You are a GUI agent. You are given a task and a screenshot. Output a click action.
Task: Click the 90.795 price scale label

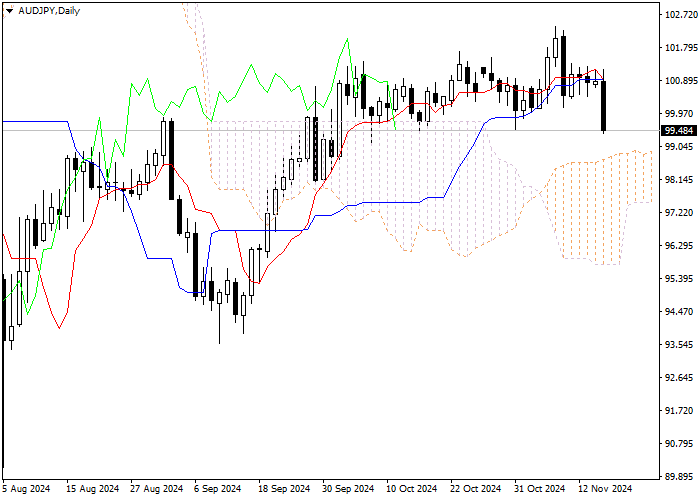coord(681,444)
